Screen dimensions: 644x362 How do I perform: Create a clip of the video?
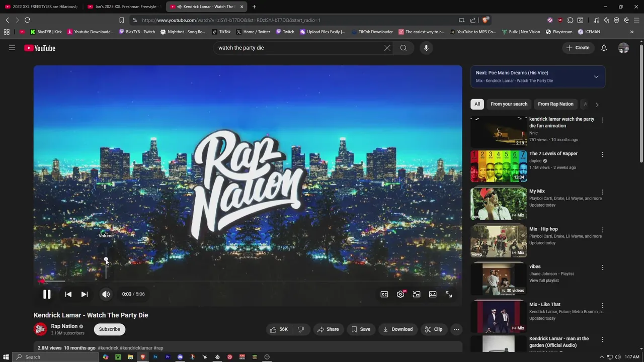[433, 329]
